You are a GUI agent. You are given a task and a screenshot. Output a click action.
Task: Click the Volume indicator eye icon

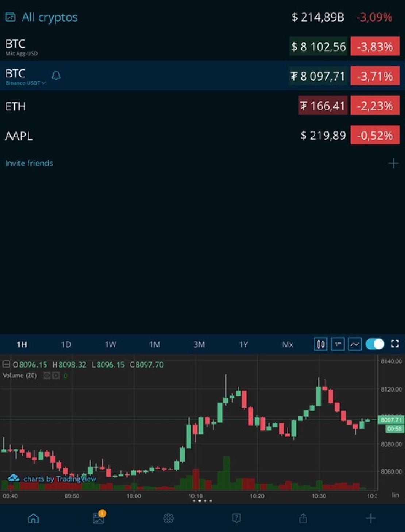click(47, 375)
